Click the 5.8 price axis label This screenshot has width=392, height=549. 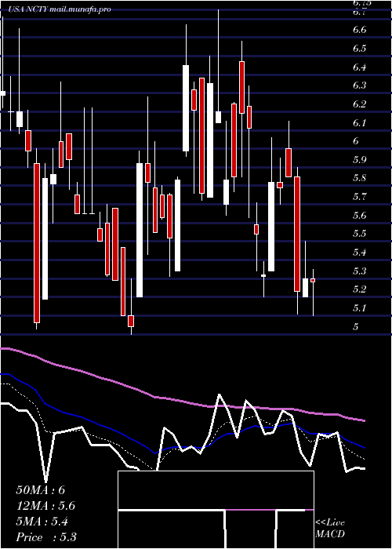(x=359, y=178)
